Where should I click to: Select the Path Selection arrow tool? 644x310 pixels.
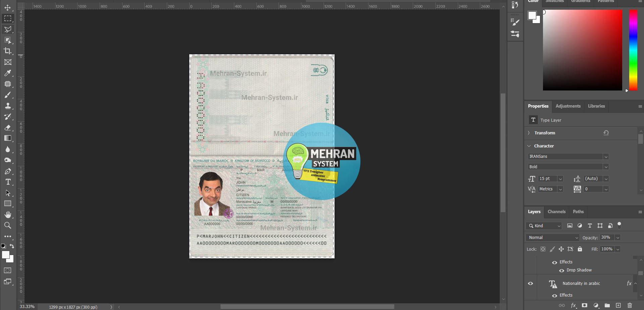tap(7, 193)
